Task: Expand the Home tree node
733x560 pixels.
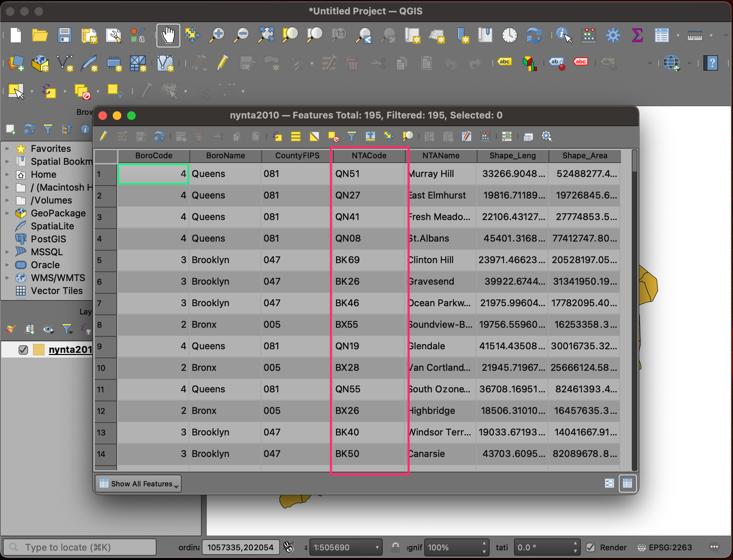Action: click(x=7, y=174)
